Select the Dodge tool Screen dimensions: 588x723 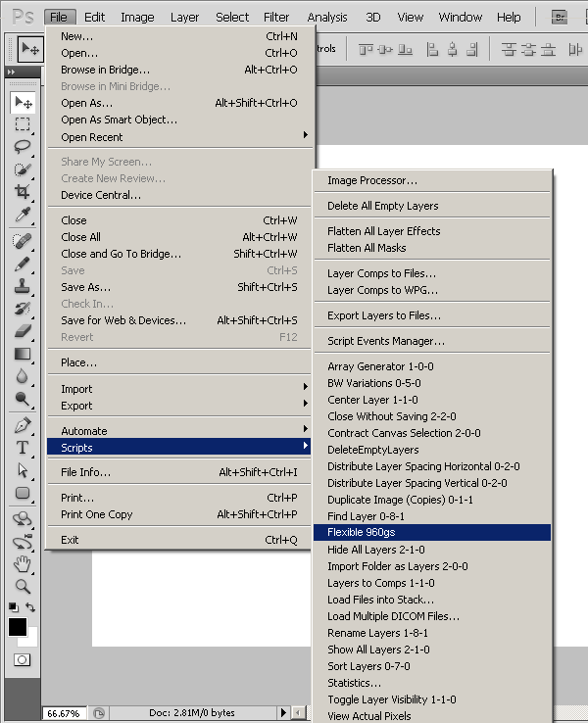tap(23, 399)
